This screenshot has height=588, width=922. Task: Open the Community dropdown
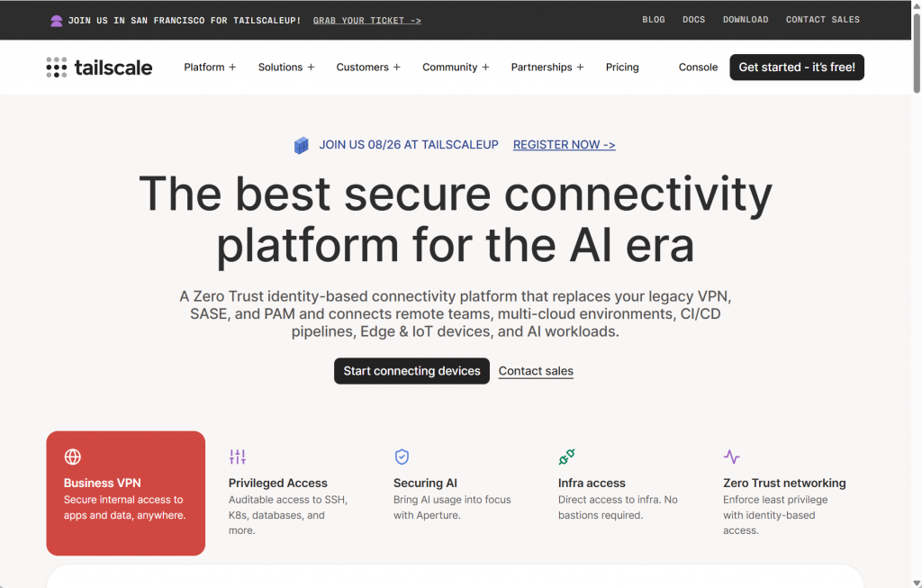[x=456, y=67]
